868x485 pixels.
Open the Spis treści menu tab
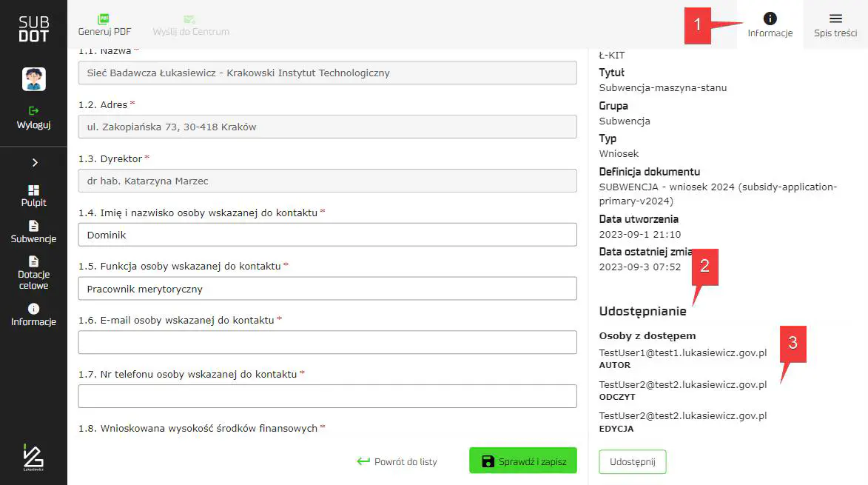click(835, 25)
